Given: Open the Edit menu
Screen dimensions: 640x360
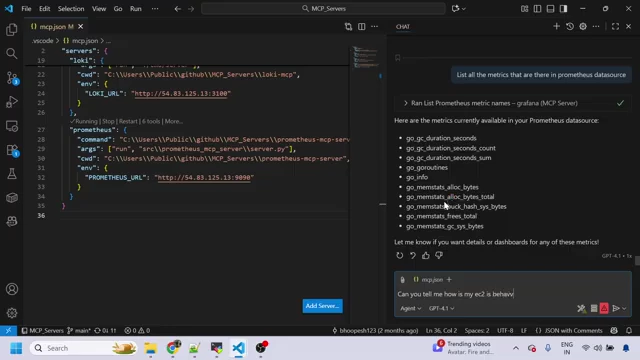Looking at the screenshot, I should coord(44,9).
